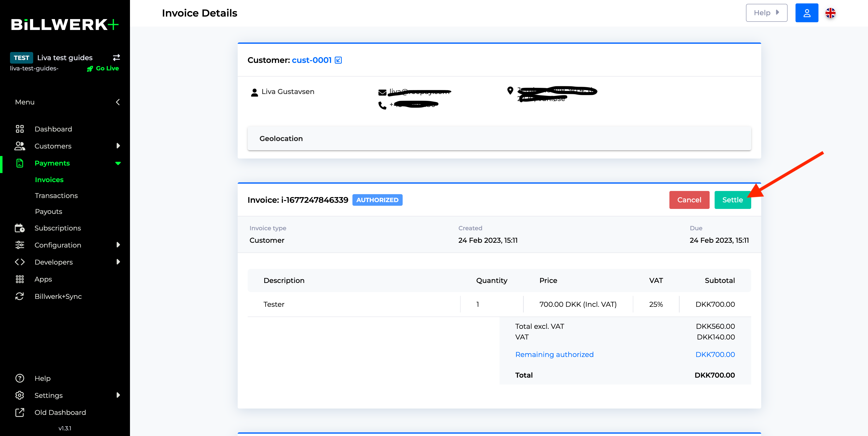Screen dimensions: 868x436
Task: Collapse the Payments submenu arrow
Action: click(118, 163)
